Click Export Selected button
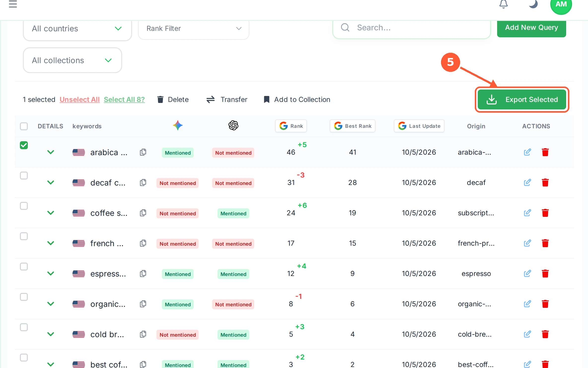Screen dimensions: 588x368 pyautogui.click(x=522, y=99)
